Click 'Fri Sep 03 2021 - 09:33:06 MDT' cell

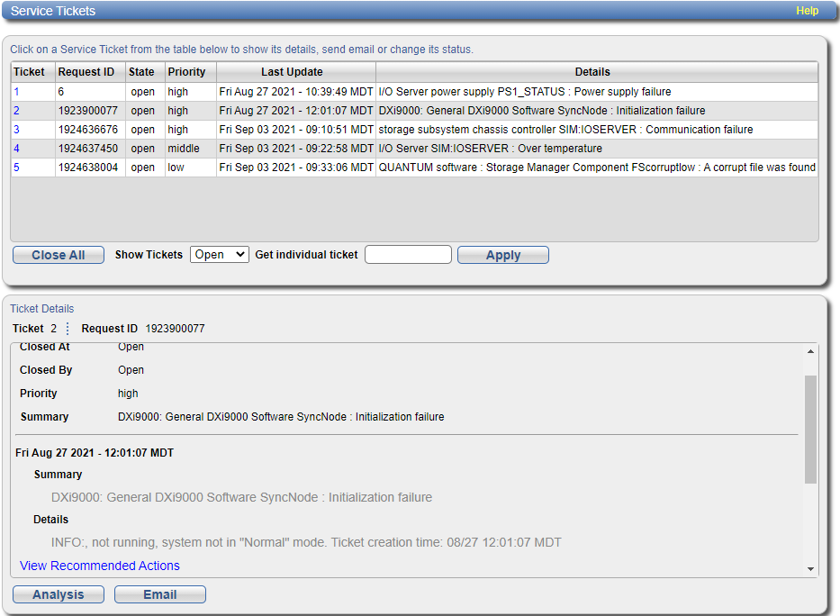click(x=295, y=168)
